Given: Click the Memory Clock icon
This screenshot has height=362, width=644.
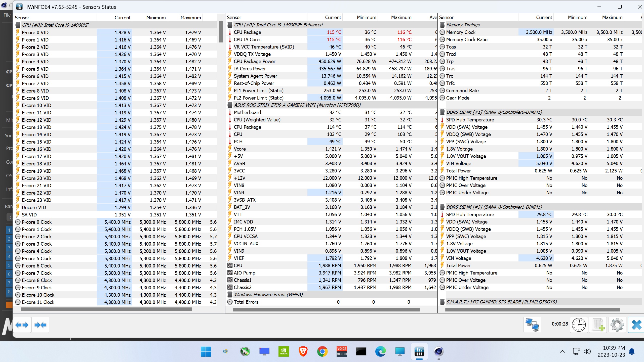Looking at the screenshot, I should [x=442, y=32].
